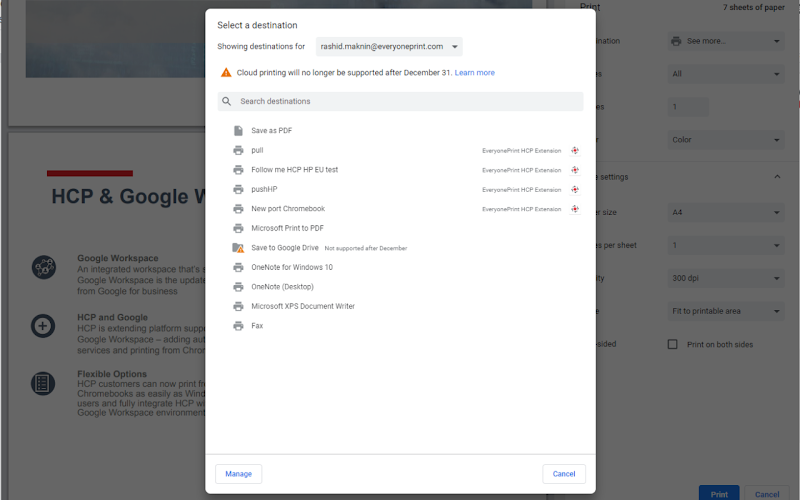Click the Manage button

238,474
